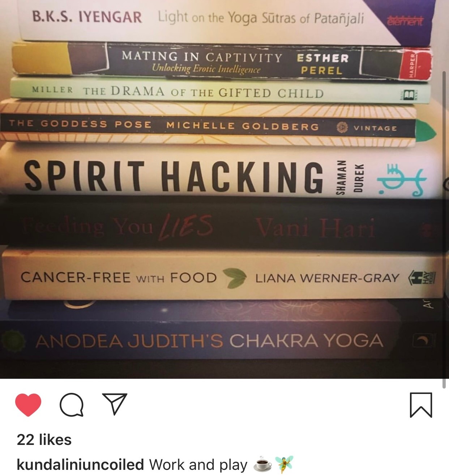
Task: Tap the Vintage publisher emblem
Action: (x=342, y=127)
